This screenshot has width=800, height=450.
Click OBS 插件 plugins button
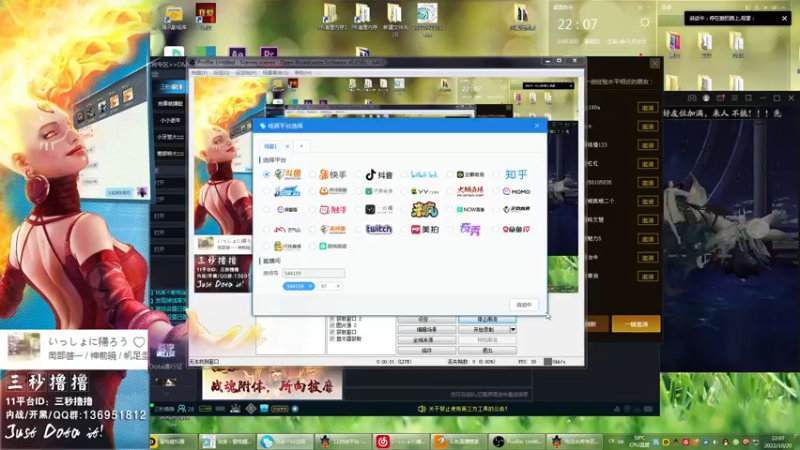427,351
